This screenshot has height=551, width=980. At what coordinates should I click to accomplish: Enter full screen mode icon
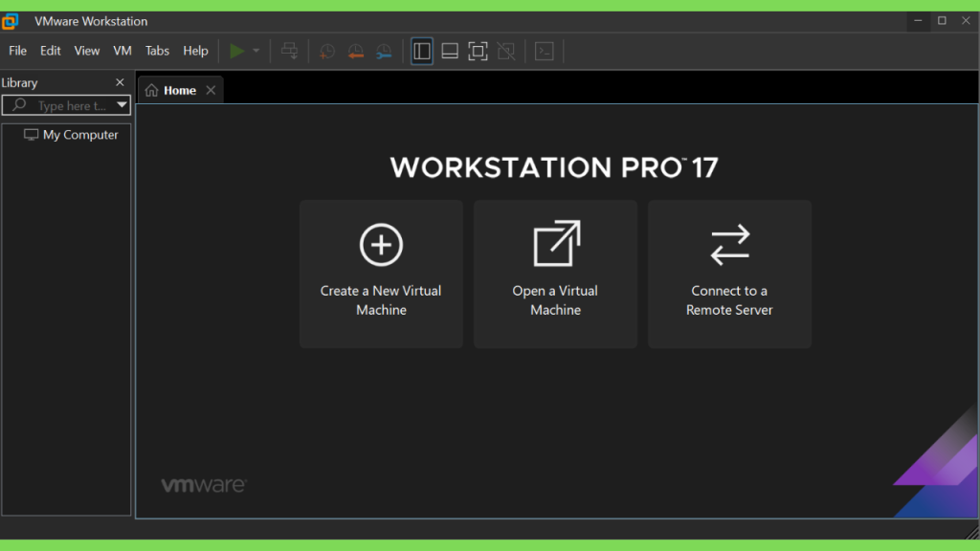pos(479,52)
